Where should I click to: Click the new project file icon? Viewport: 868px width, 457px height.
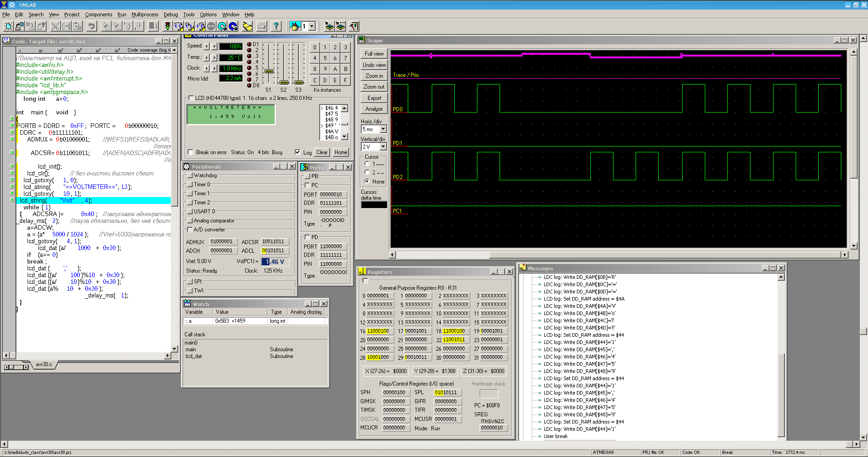8,26
